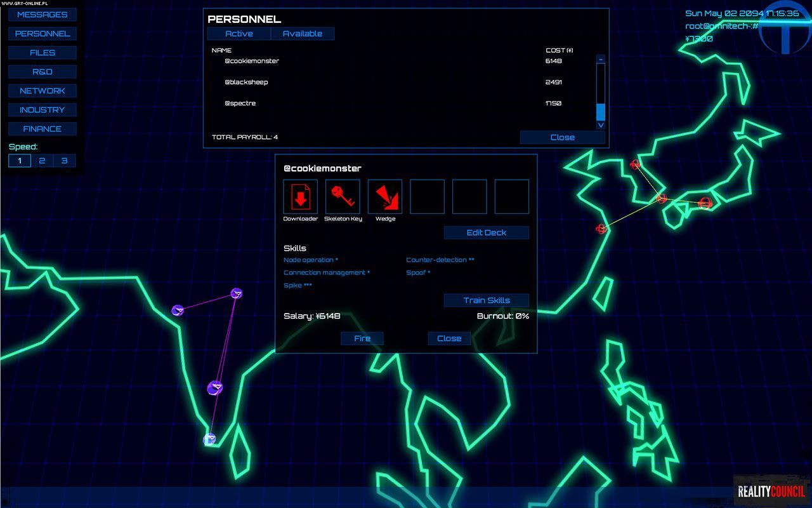This screenshot has height=508, width=812.
Task: Open the Edit Deck screen
Action: pos(487,232)
